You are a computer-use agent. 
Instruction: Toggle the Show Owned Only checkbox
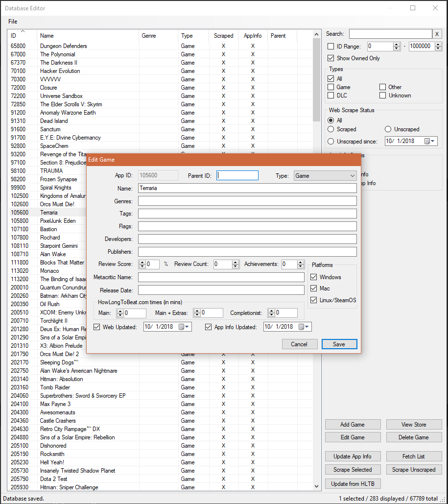coord(331,58)
